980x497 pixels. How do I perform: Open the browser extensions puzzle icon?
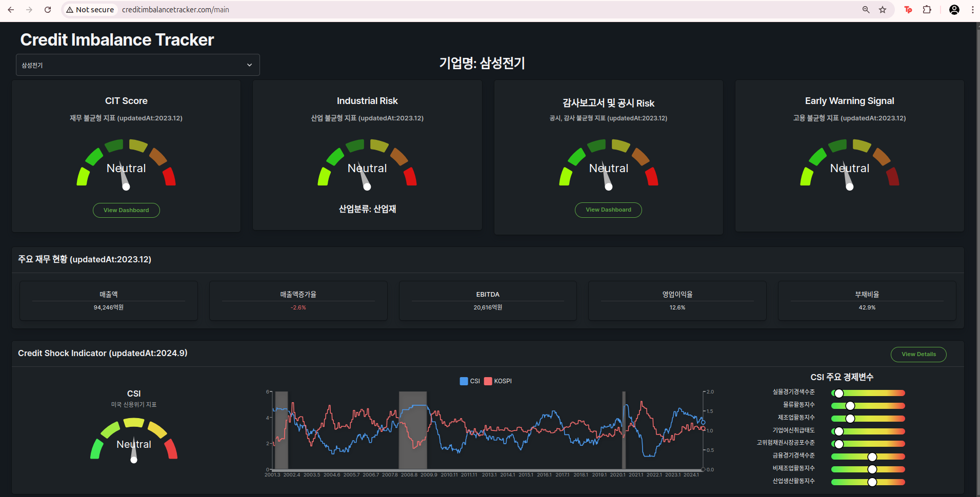pyautogui.click(x=927, y=10)
